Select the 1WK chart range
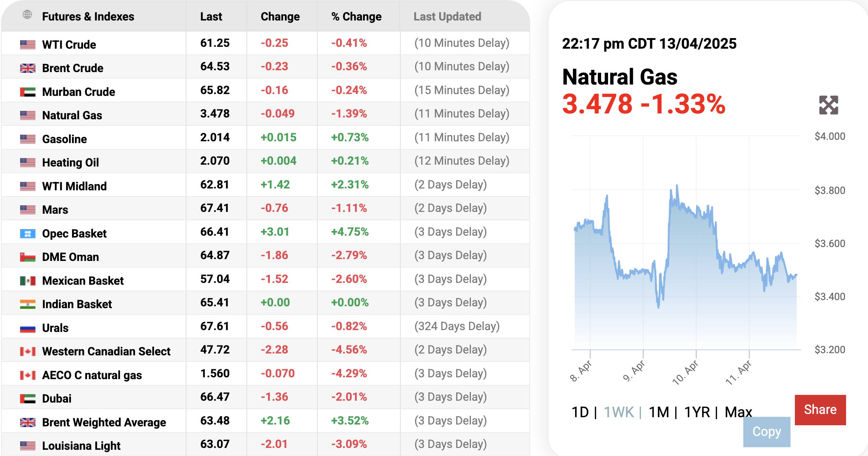 pyautogui.click(x=619, y=412)
